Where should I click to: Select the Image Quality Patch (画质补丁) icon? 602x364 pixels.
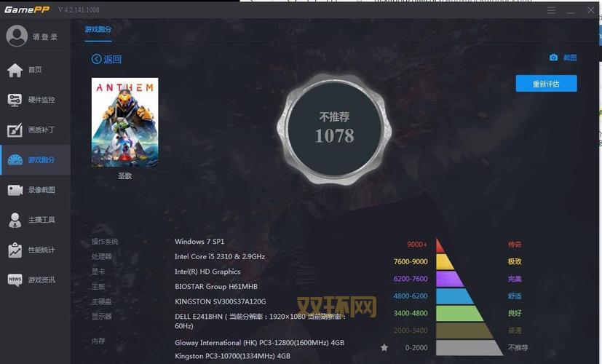point(15,130)
